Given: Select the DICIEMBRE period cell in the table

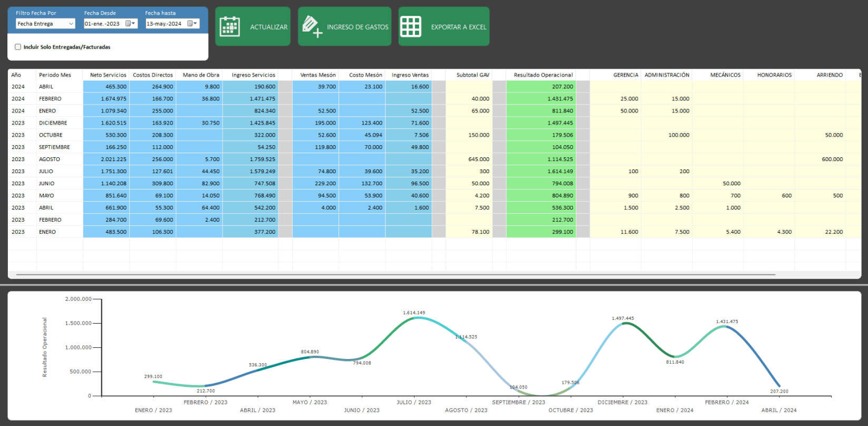Looking at the screenshot, I should (x=53, y=123).
